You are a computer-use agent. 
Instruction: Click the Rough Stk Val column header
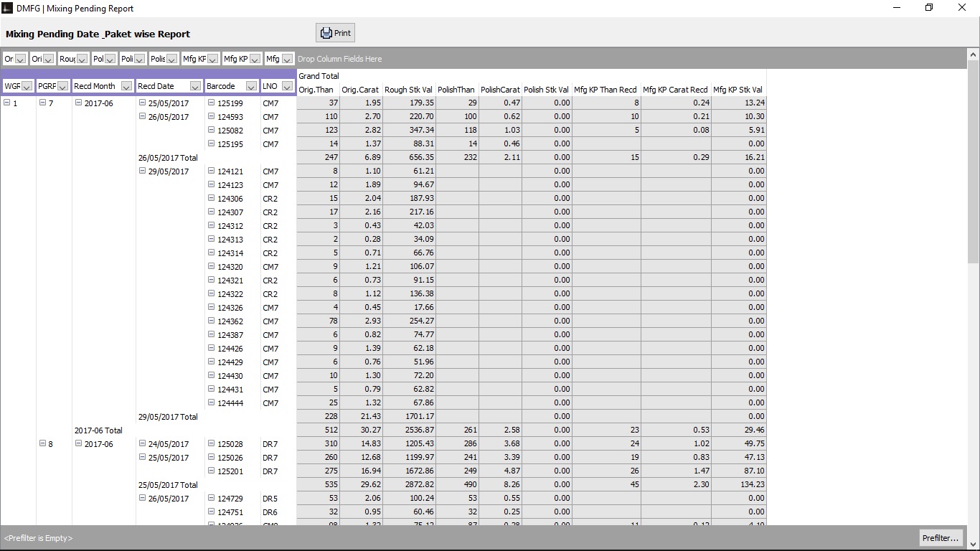(x=410, y=90)
